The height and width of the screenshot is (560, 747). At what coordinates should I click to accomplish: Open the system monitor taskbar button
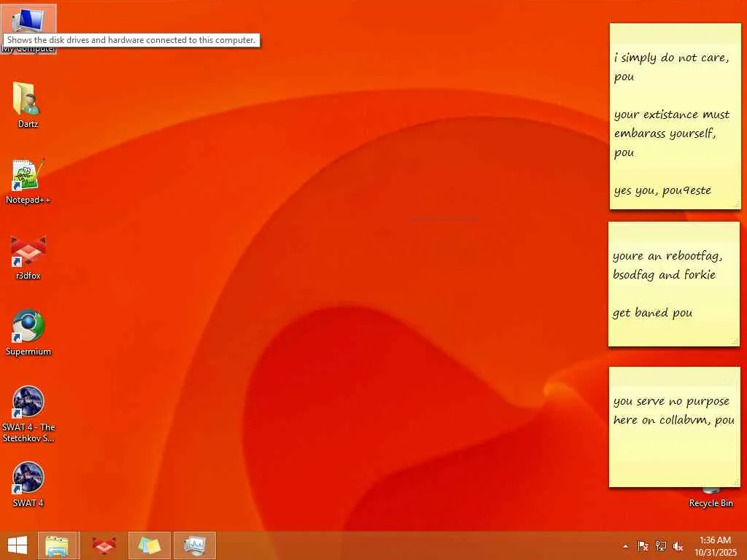click(x=194, y=545)
